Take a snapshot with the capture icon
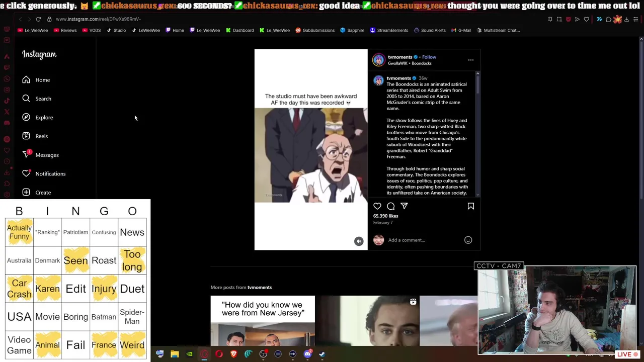The image size is (644, 362). (x=559, y=20)
